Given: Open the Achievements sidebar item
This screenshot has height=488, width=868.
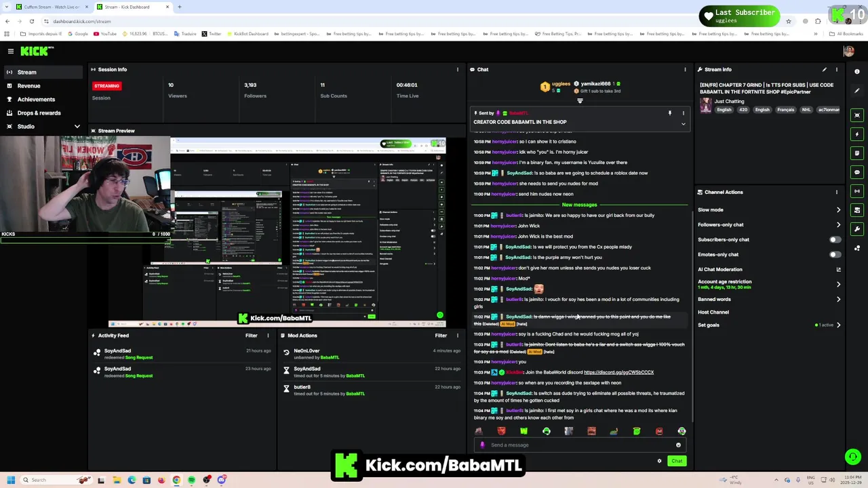Looking at the screenshot, I should point(43,99).
